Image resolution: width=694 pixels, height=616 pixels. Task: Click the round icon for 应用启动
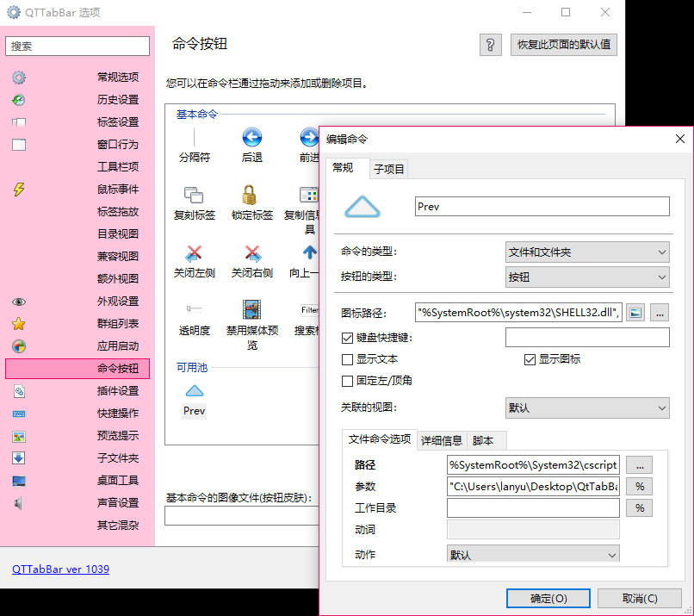19,345
